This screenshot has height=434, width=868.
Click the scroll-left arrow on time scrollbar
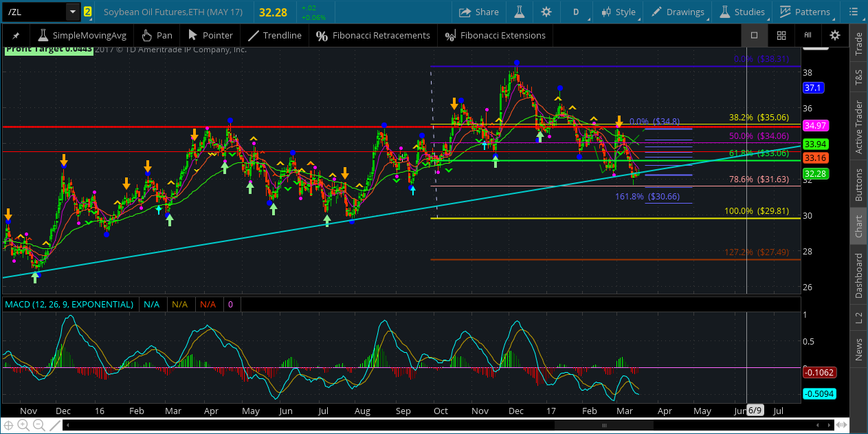point(68,426)
